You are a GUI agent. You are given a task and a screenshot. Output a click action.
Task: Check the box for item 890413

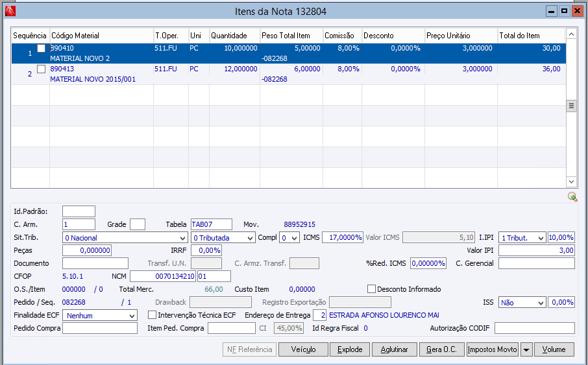(x=42, y=69)
